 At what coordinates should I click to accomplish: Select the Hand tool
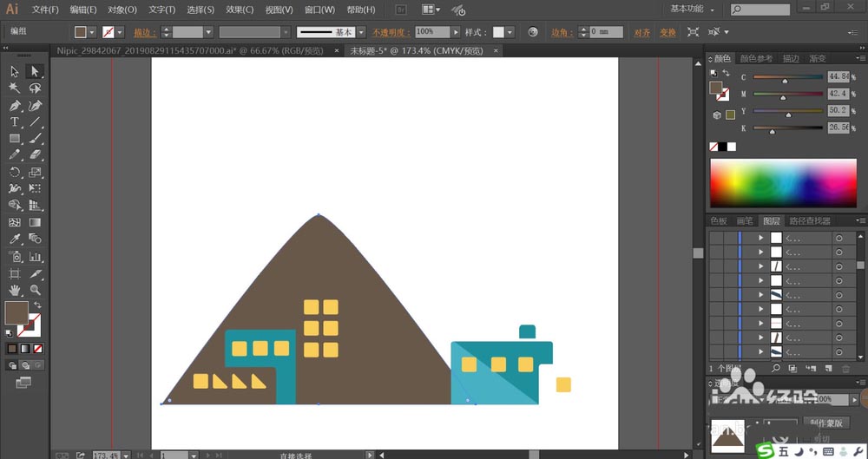pyautogui.click(x=15, y=290)
